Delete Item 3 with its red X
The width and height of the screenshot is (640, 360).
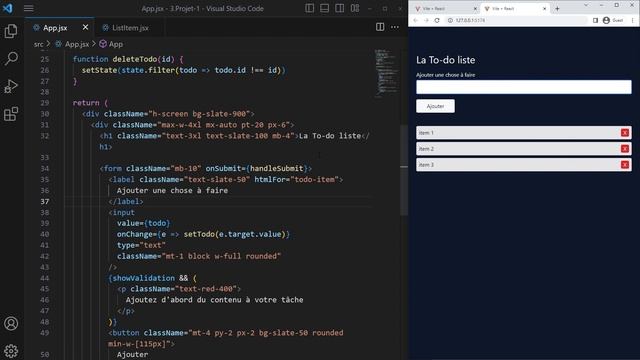point(624,164)
